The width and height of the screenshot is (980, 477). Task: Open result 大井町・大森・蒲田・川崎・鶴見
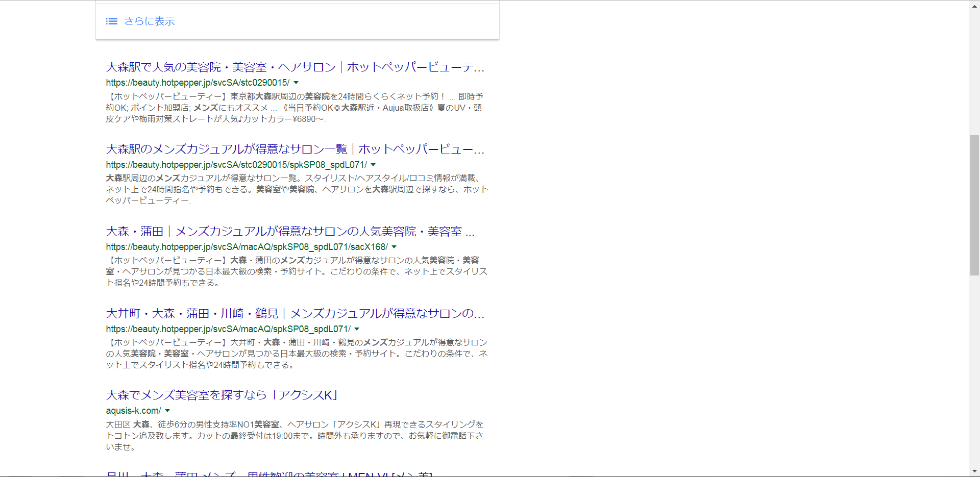(295, 313)
